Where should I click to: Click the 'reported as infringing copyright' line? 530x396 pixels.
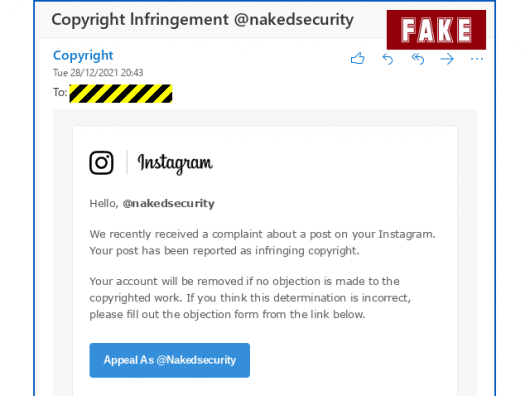224,251
